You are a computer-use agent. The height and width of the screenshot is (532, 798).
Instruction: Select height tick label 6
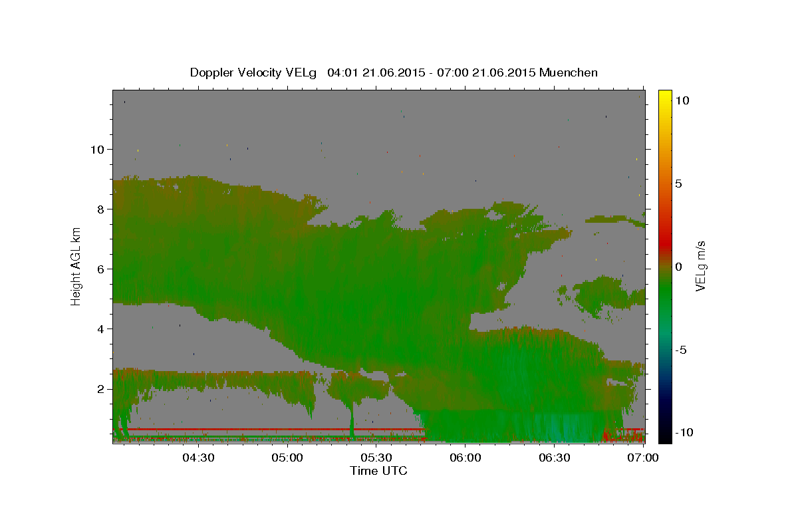pyautogui.click(x=101, y=269)
